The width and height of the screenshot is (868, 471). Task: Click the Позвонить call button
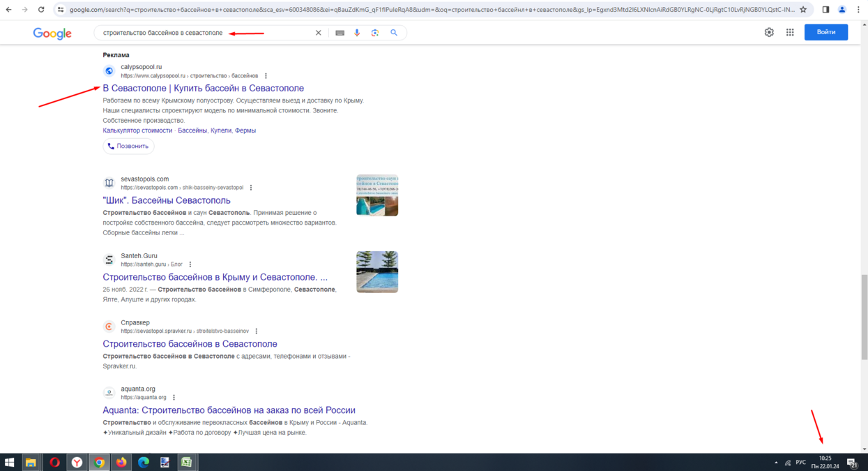point(128,147)
